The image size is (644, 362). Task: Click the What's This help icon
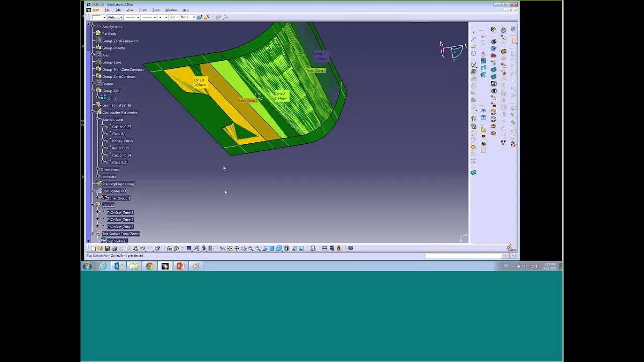(157, 248)
